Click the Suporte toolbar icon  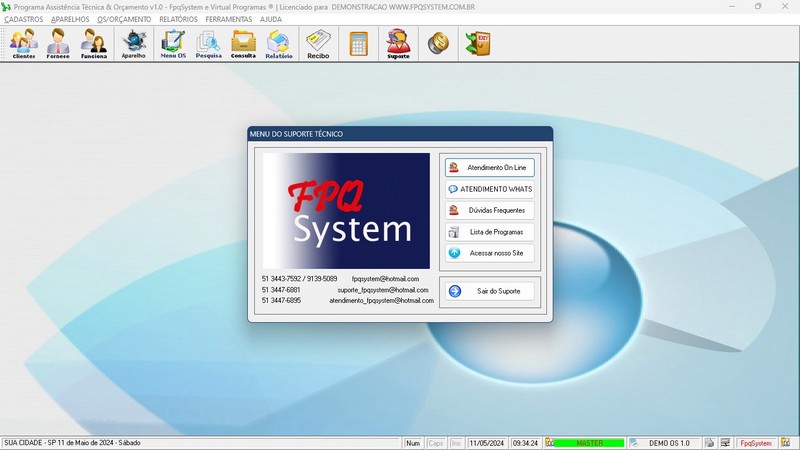pyautogui.click(x=398, y=44)
